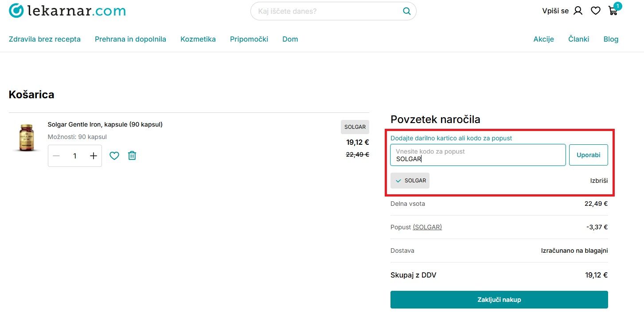Click the Solgar product thumbnail
This screenshot has width=644, height=324.
[x=26, y=138]
